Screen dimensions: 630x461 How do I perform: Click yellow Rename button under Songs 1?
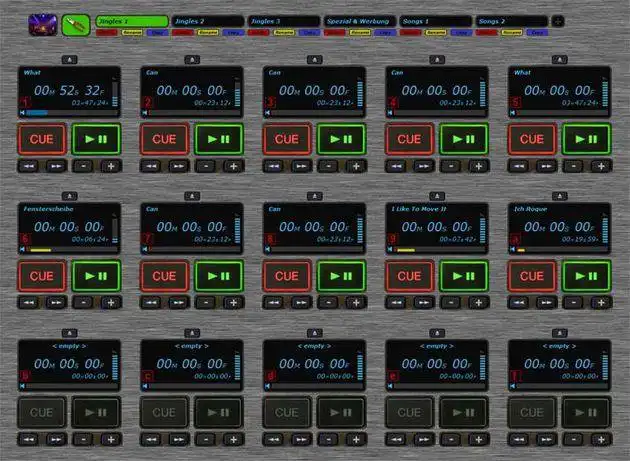[436, 33]
